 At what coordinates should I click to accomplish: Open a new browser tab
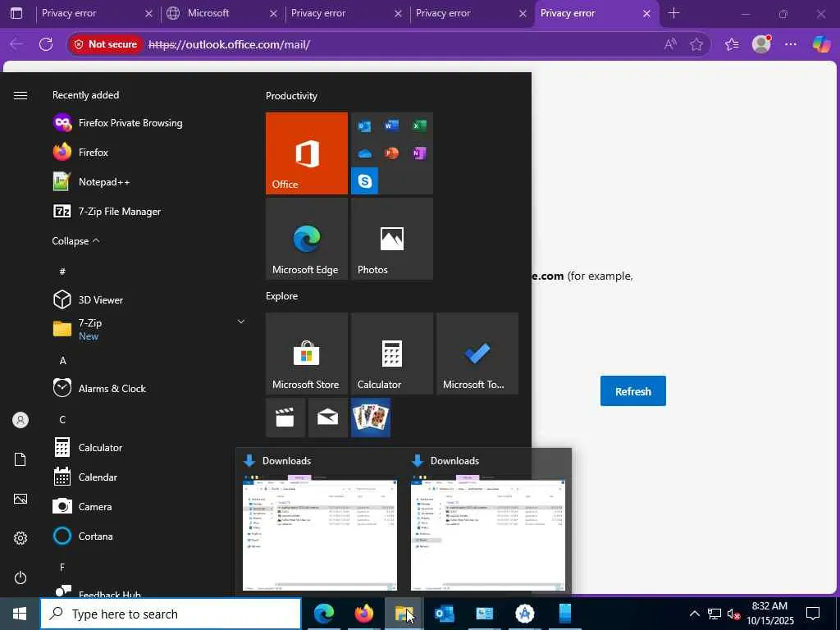coord(673,13)
